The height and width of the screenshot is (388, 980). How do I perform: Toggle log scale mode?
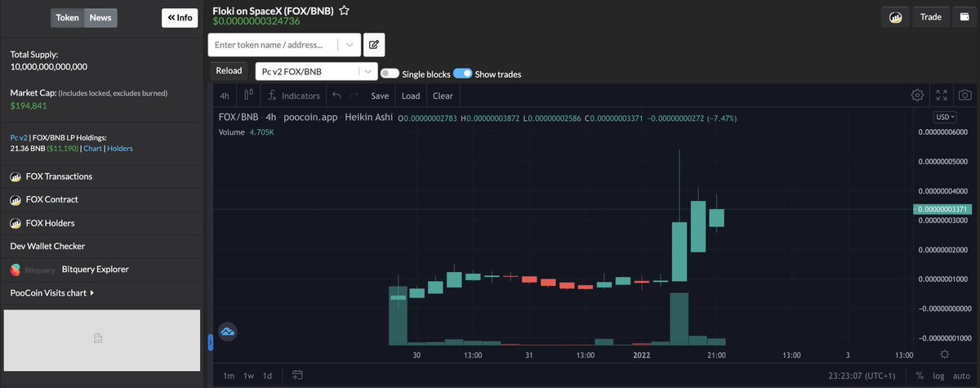pyautogui.click(x=938, y=375)
